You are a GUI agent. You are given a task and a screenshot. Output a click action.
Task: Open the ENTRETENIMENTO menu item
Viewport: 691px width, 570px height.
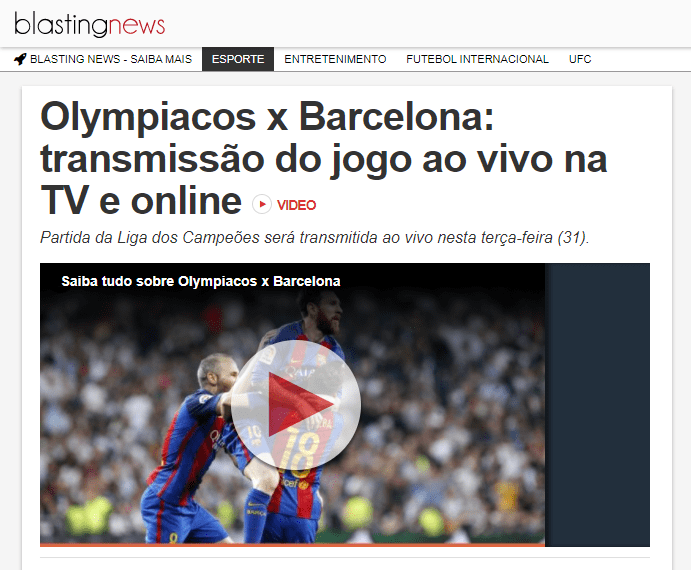click(x=335, y=59)
